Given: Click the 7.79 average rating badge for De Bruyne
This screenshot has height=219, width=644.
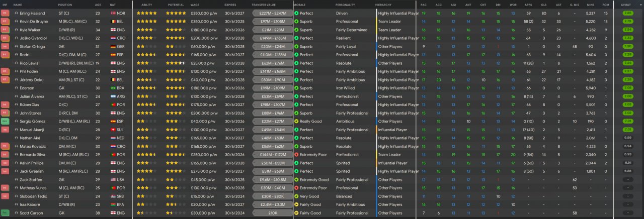Looking at the screenshot, I should [x=627, y=21].
